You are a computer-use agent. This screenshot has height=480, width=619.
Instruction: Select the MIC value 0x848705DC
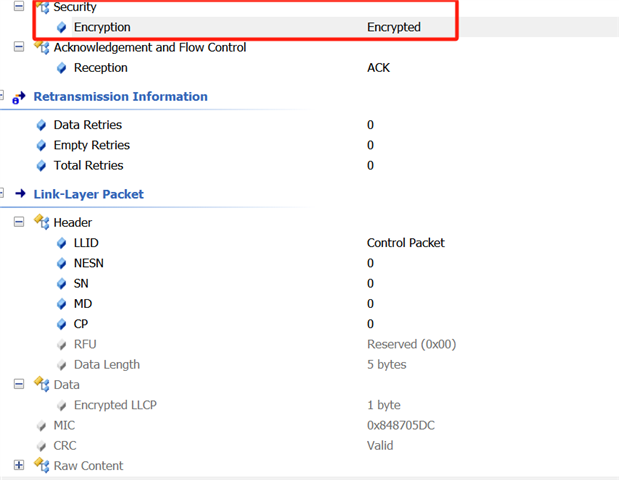point(401,425)
